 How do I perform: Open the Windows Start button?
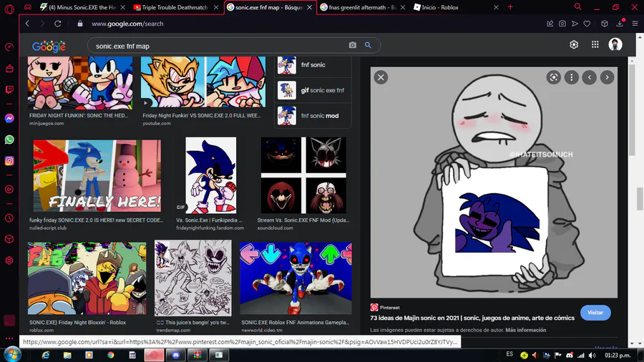12,354
